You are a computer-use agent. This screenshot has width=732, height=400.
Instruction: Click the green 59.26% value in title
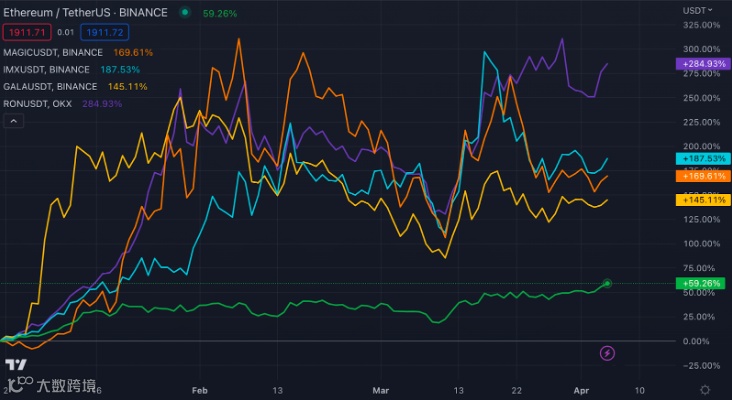(220, 14)
